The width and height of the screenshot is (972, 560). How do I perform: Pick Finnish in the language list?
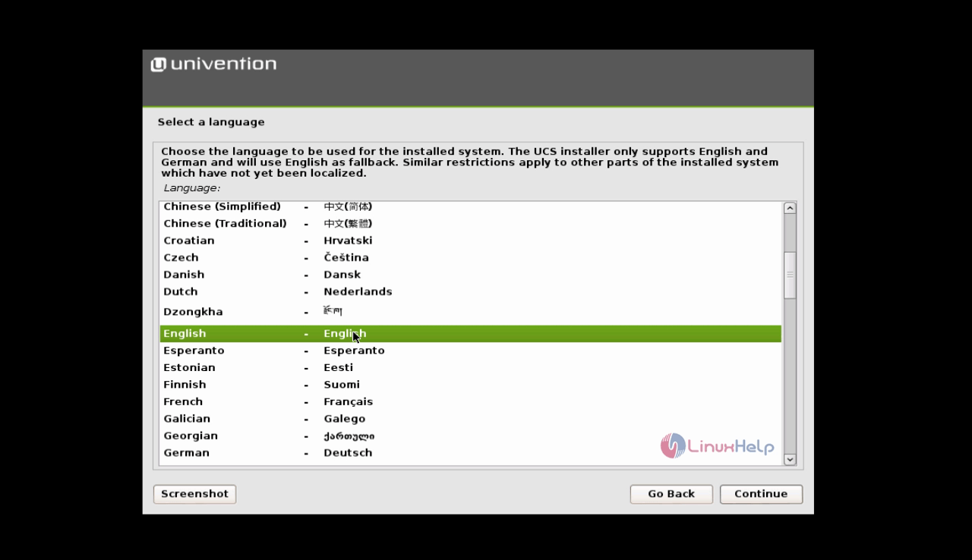point(471,385)
